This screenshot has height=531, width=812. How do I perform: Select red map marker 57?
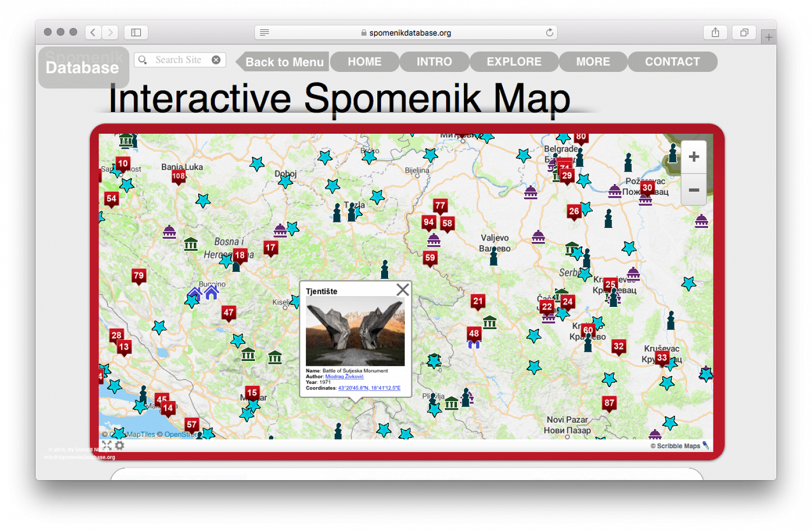[x=192, y=426]
